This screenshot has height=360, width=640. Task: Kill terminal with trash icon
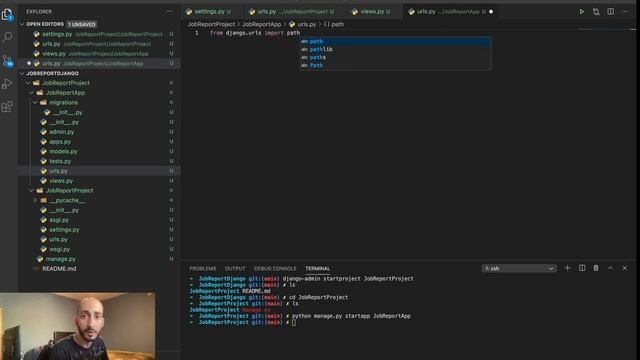pyautogui.click(x=596, y=268)
